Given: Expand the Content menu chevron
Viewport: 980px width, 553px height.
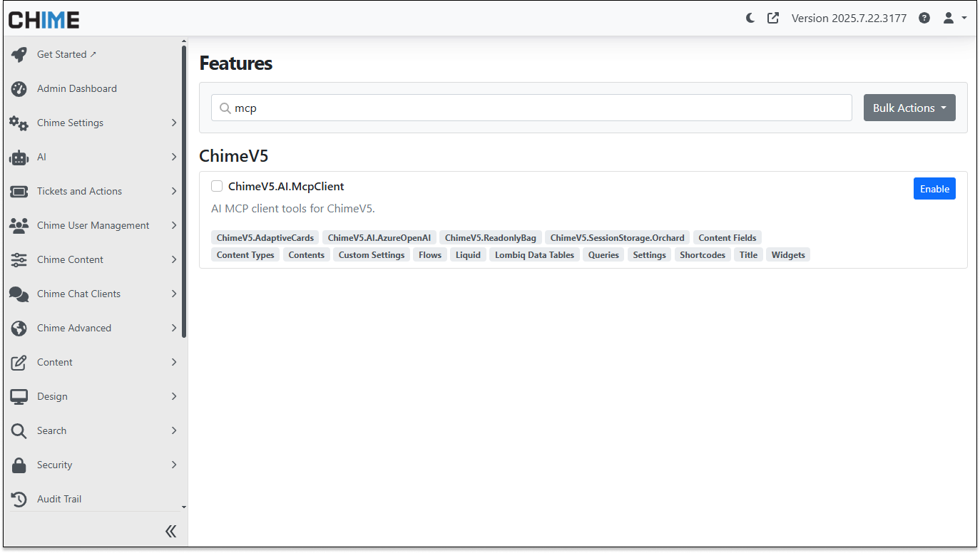Looking at the screenshot, I should click(174, 362).
